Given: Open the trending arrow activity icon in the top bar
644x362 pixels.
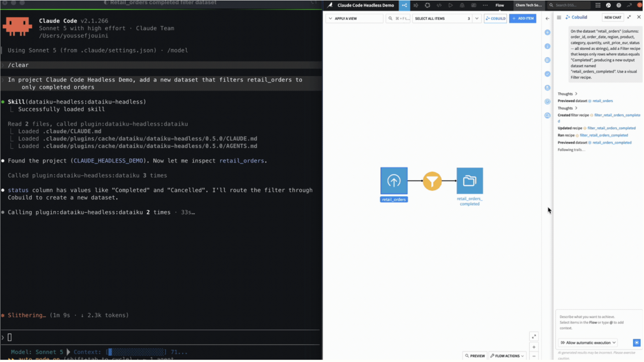Looking at the screenshot, I should pyautogui.click(x=629, y=5).
